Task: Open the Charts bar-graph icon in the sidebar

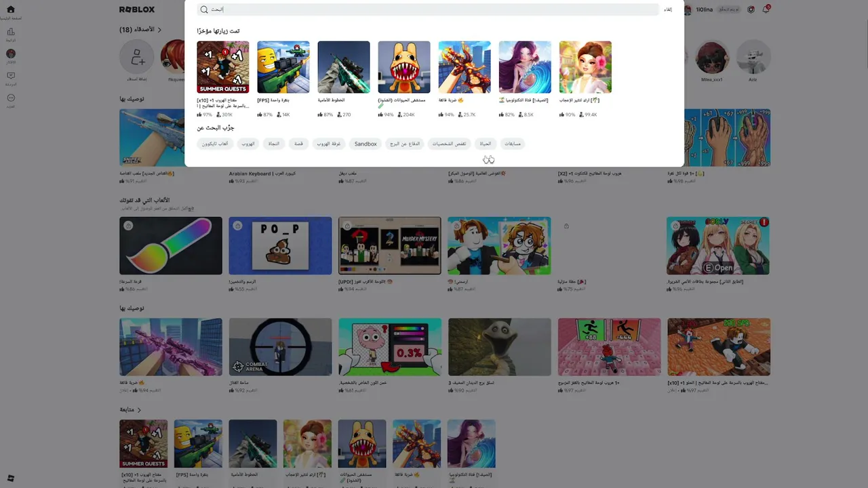Action: [x=10, y=32]
